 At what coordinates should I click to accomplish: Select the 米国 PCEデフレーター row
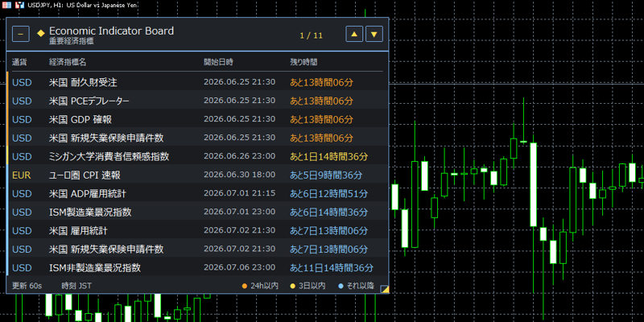[197, 101]
